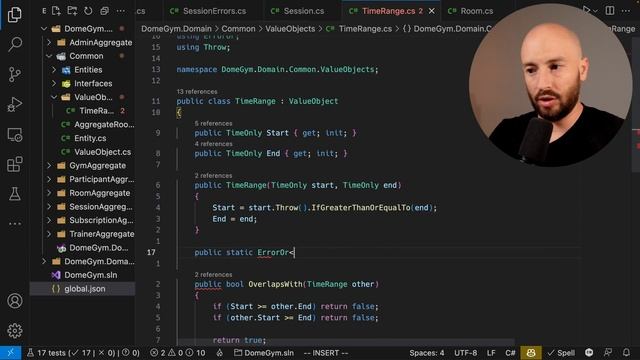Open the Search view
Screen dimensions: 640x360
click(15, 44)
